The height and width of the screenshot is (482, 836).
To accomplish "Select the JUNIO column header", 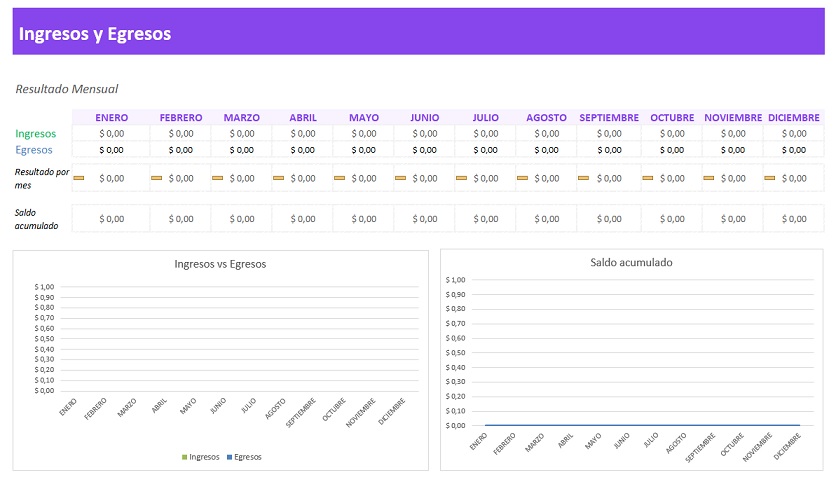I will click(424, 117).
